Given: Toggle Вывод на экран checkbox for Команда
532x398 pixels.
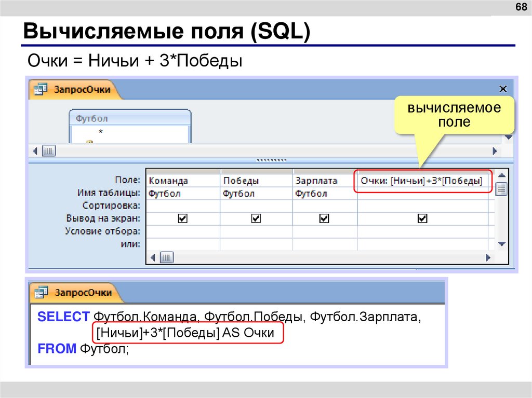Looking at the screenshot, I should pos(182,218).
